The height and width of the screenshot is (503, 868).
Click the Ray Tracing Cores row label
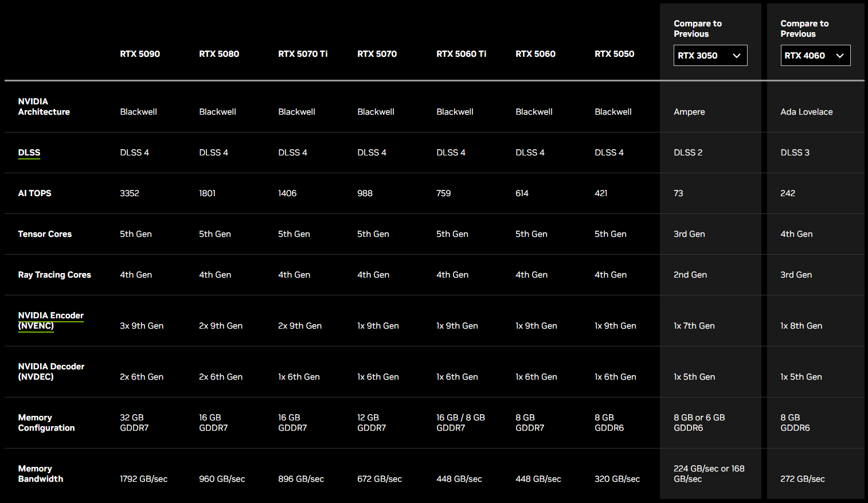point(54,275)
